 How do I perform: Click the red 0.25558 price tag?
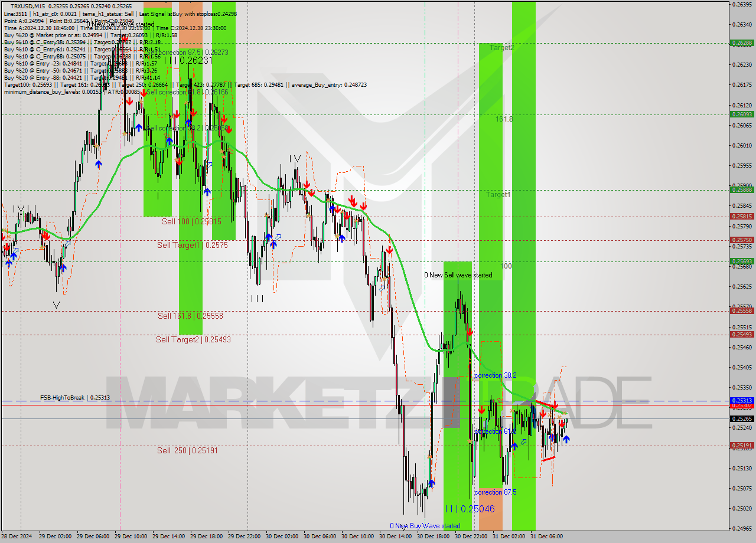click(x=742, y=310)
